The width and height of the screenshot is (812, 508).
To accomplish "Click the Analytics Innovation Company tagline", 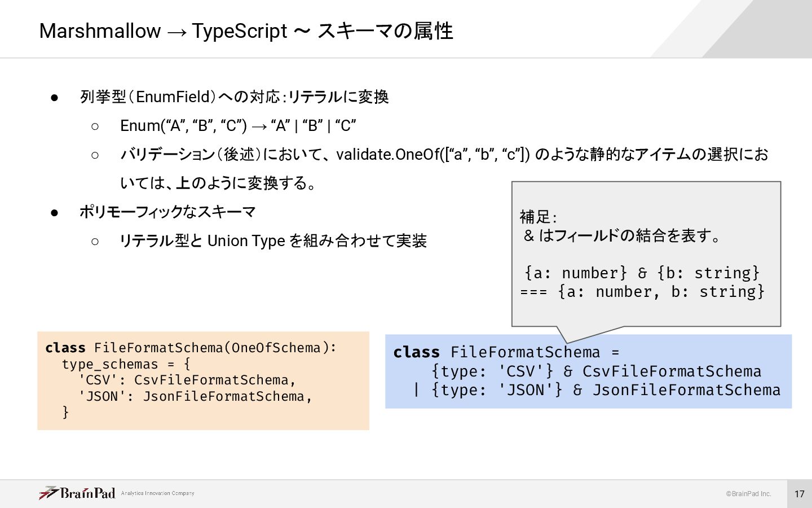I will tap(157, 493).
